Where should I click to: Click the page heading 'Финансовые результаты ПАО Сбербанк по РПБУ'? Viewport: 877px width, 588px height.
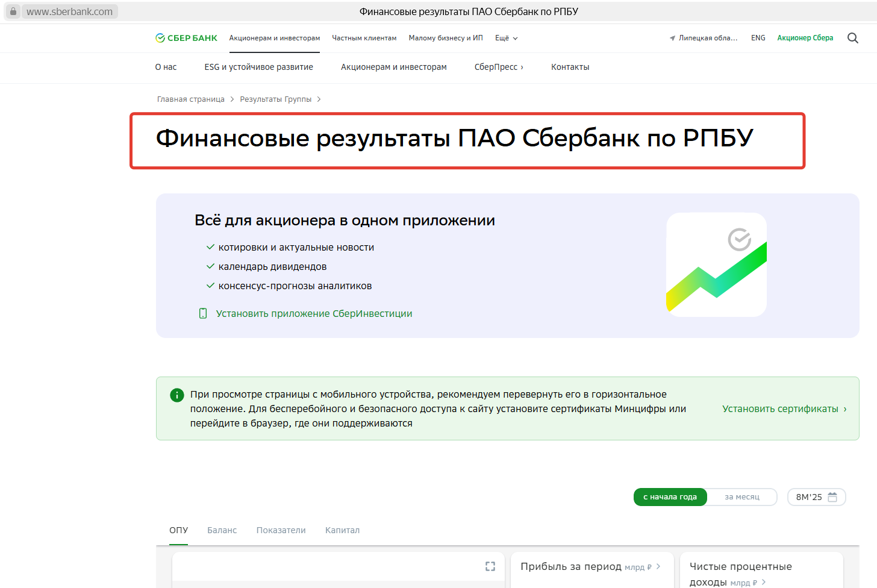(x=455, y=139)
